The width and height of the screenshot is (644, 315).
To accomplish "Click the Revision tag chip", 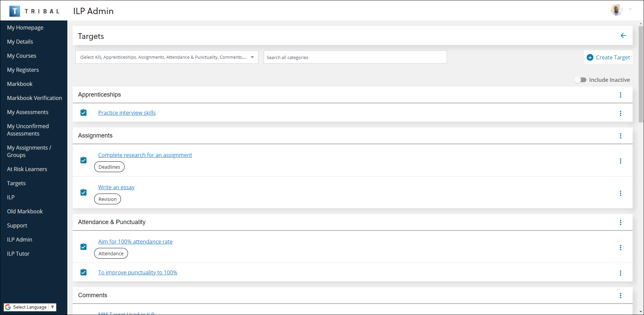I will coord(108,199).
